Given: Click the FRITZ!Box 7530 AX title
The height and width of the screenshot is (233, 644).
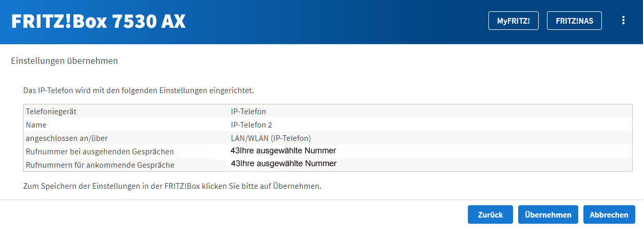Looking at the screenshot, I should [x=98, y=21].
